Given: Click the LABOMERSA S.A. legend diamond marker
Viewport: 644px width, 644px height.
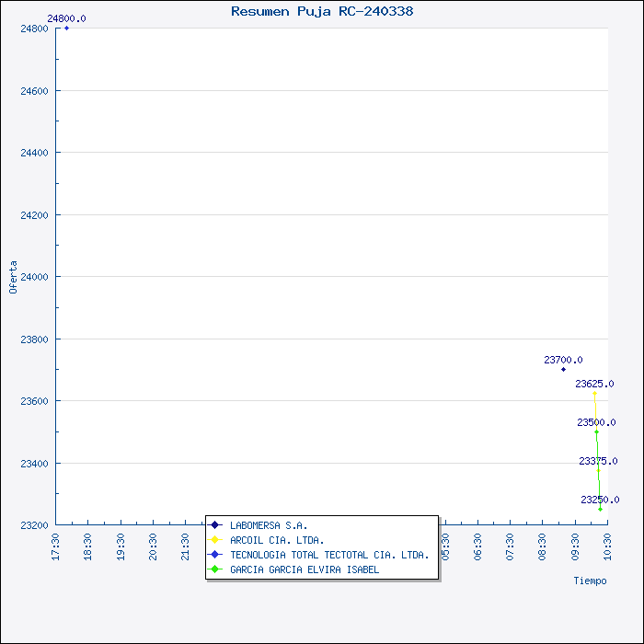Looking at the screenshot, I should coord(214,525).
